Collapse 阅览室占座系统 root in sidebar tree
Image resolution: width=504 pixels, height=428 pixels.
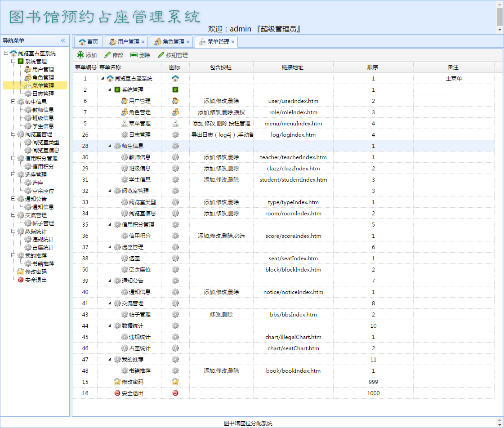tap(6, 53)
